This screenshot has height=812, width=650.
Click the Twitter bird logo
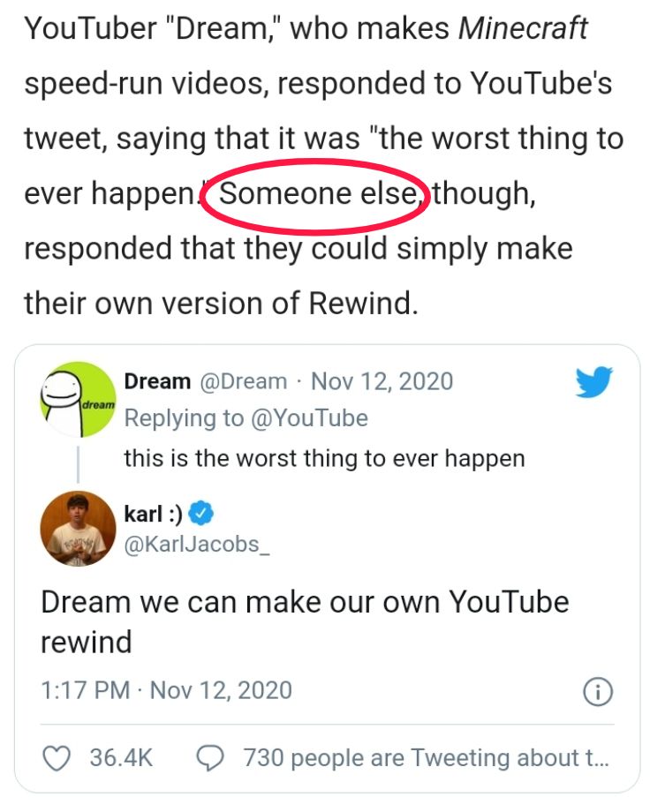(x=593, y=383)
